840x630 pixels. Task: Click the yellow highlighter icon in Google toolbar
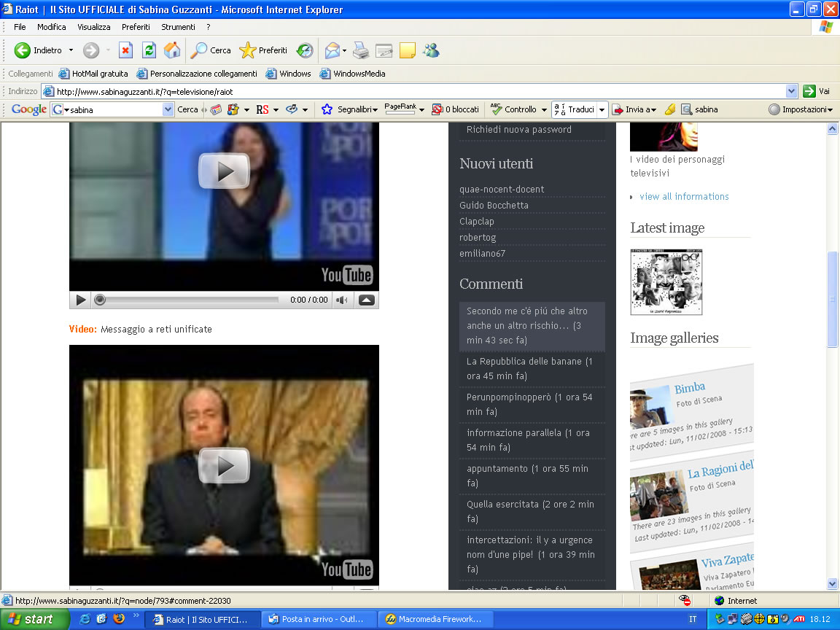[x=670, y=109]
